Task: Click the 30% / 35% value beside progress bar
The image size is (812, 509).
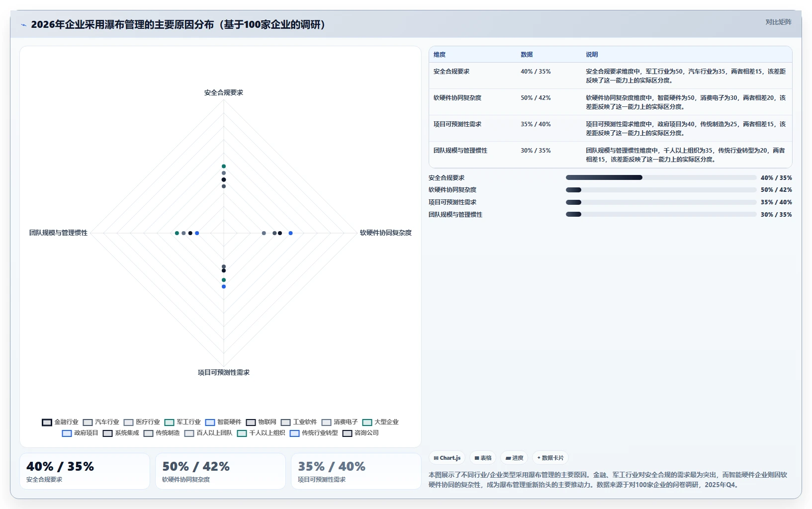Action: click(x=776, y=215)
